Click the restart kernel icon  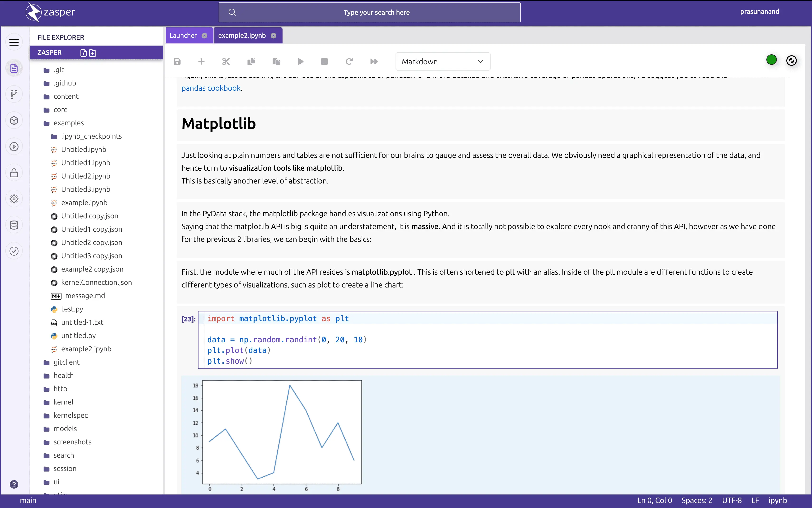click(x=349, y=61)
